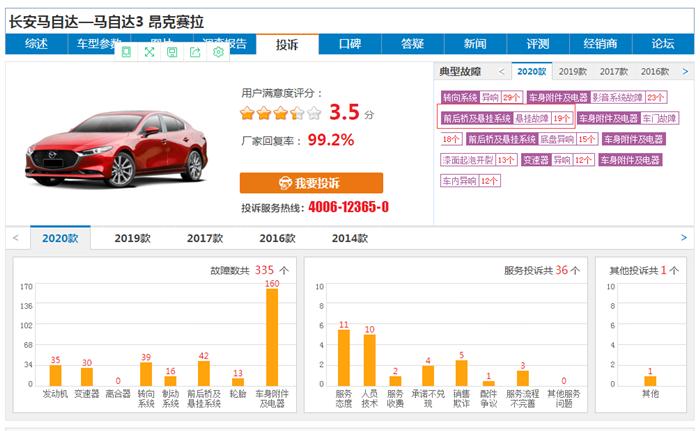Click the 车内异响 12个 fault tag
The width and height of the screenshot is (700, 431).
click(x=471, y=181)
